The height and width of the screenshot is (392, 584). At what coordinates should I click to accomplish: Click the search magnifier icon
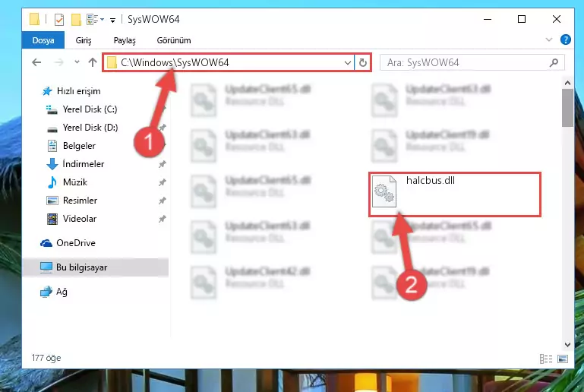point(554,62)
